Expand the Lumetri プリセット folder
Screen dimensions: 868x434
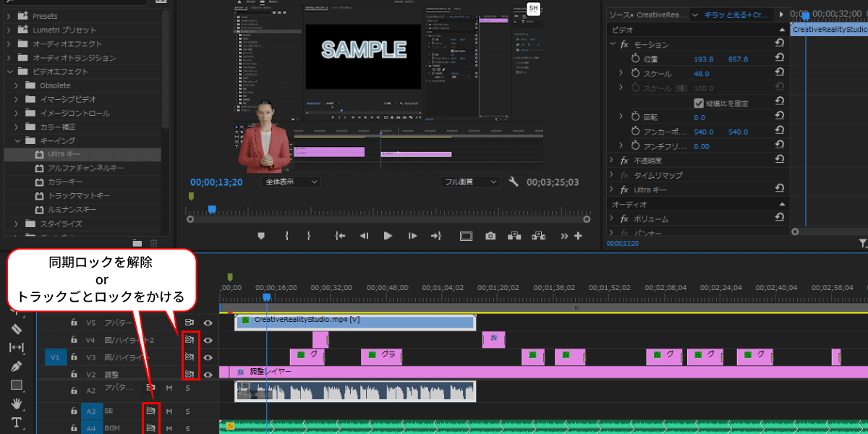[x=9, y=30]
